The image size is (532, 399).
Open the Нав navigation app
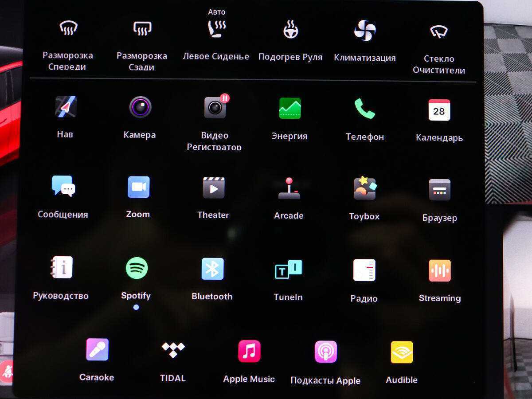tap(66, 107)
